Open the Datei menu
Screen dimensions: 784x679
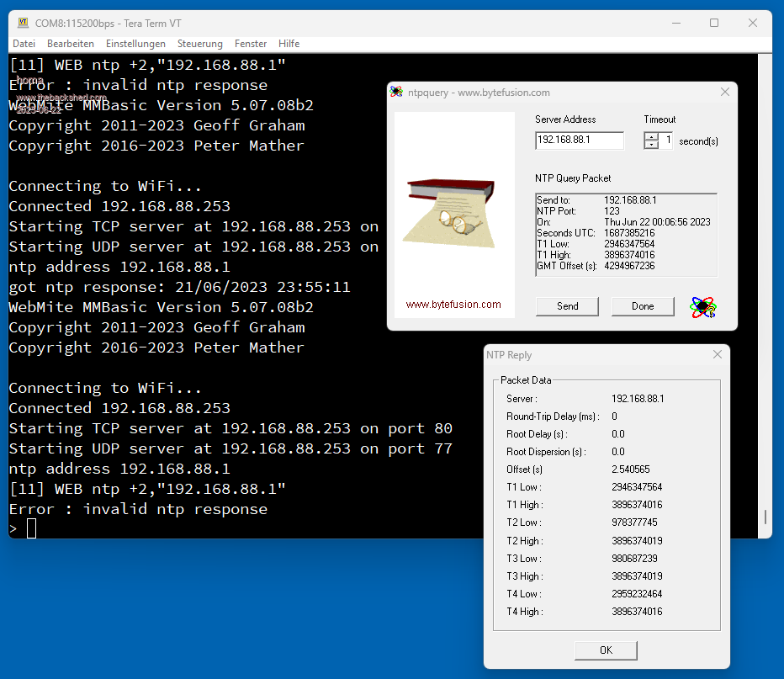click(24, 44)
